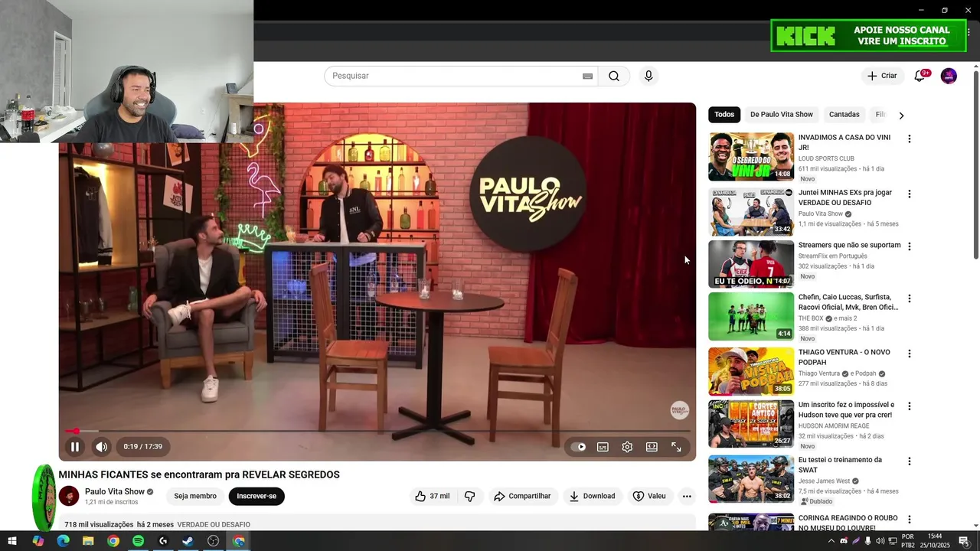Toggle subtitles in the video player
This screenshot has width=980, height=551.
[603, 447]
